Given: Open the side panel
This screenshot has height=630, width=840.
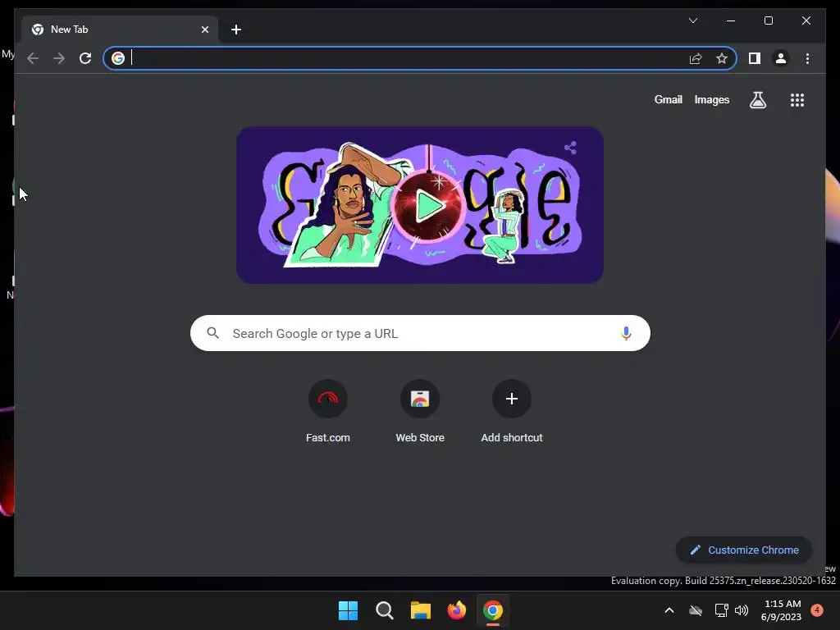Looking at the screenshot, I should coord(755,58).
